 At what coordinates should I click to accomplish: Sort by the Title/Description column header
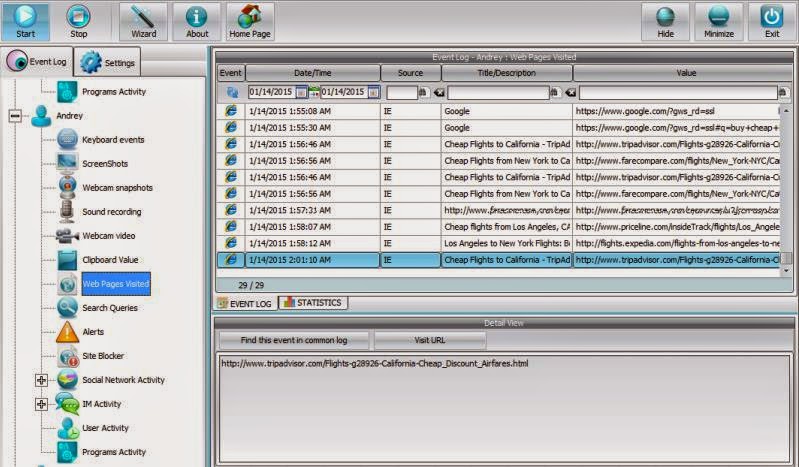(x=507, y=73)
